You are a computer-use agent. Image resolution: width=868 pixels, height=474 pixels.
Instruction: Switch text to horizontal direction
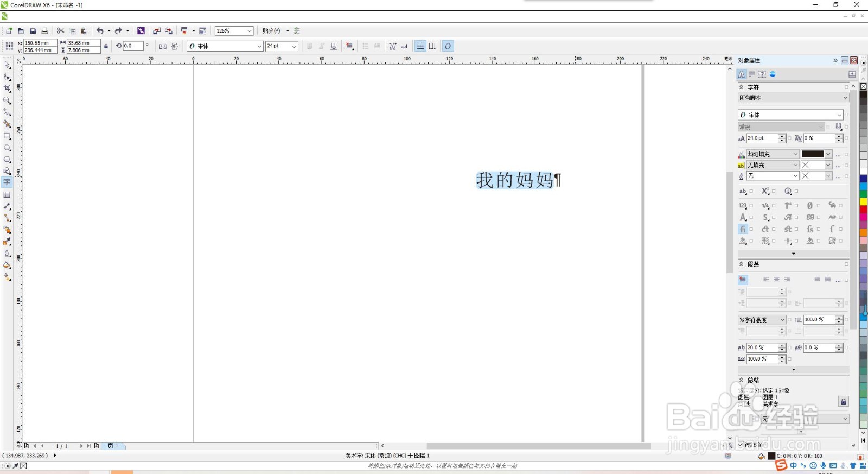[420, 46]
